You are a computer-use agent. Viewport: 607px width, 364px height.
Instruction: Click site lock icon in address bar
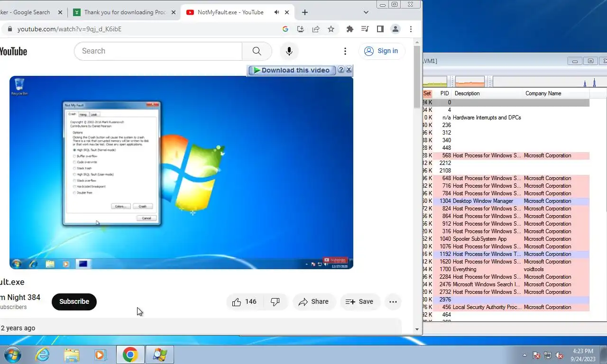pyautogui.click(x=9, y=29)
